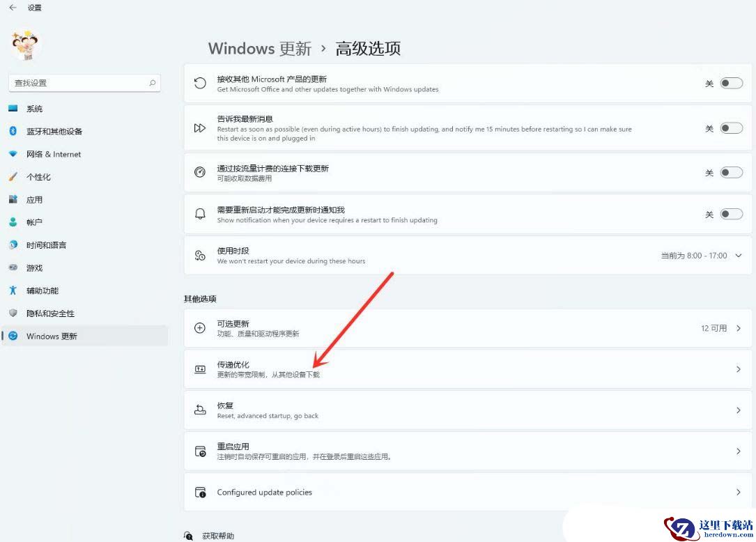Viewport: 756px width, 542px height.
Task: Click the 重启应用 icon
Action: [x=199, y=451]
